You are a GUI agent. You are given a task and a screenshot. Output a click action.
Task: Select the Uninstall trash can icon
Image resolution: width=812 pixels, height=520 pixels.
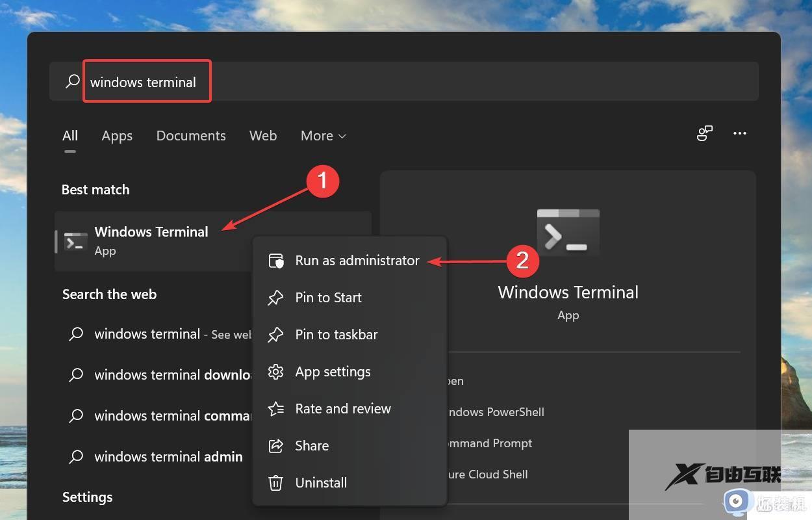[x=275, y=482]
